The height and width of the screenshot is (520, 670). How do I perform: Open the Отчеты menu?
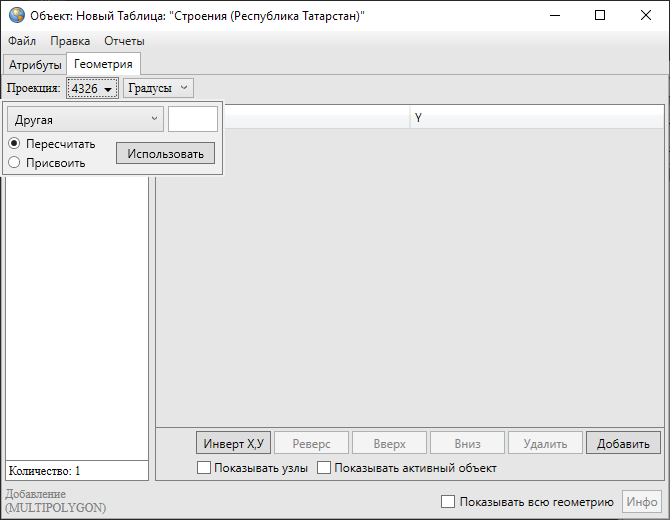click(x=124, y=41)
